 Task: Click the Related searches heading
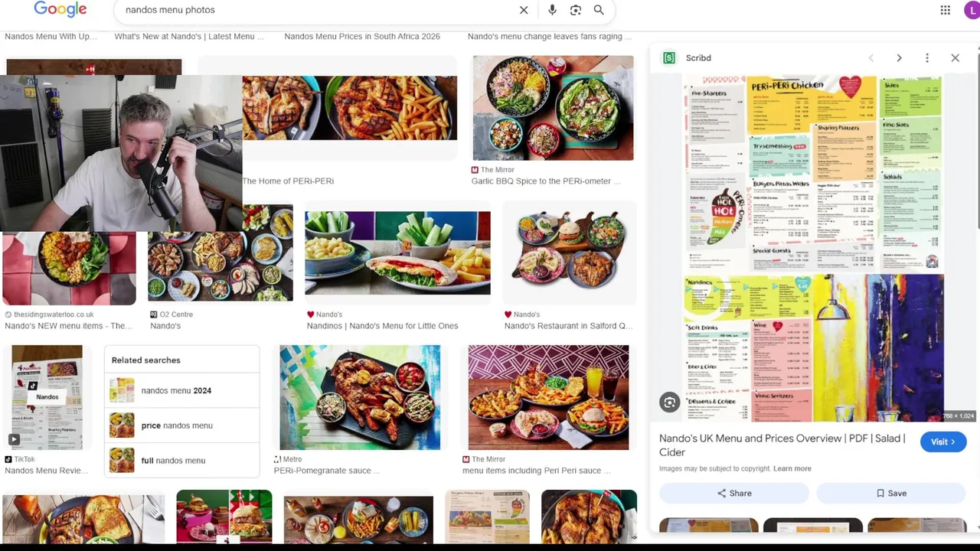145,360
